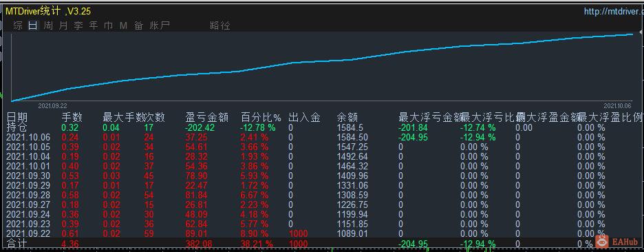Open the 年 yearly statistics tab

94,25
